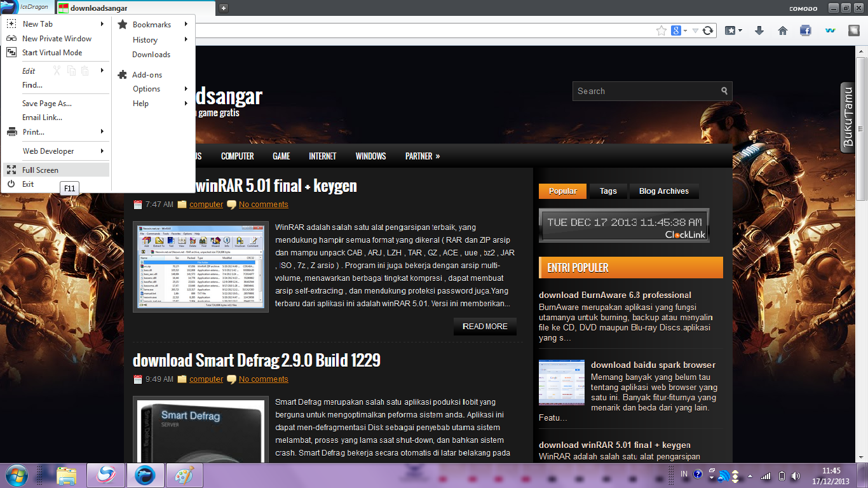Open Windows Start menu
This screenshot has width=868, height=488.
(x=18, y=475)
